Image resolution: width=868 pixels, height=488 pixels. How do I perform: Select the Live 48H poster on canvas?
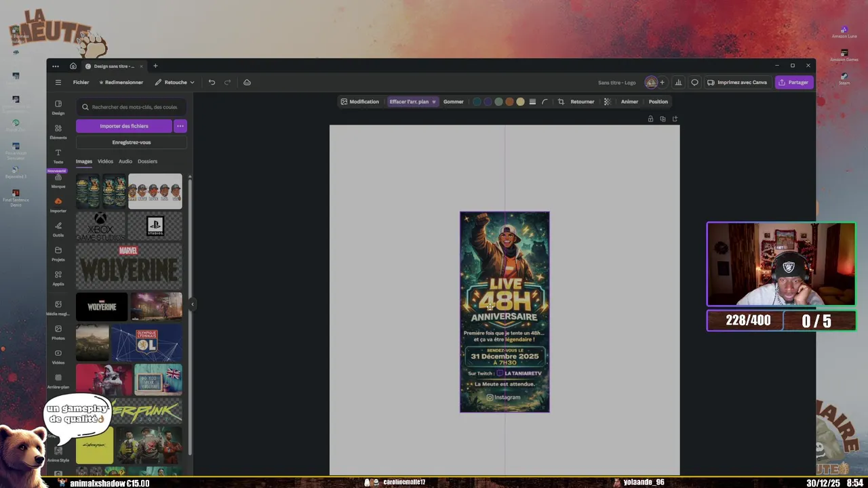click(x=505, y=312)
